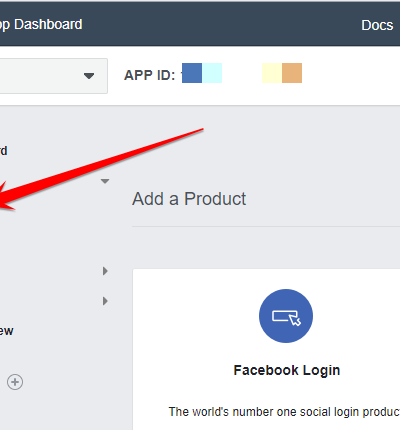
Task: Select the Facebook Login heading text
Action: (287, 370)
